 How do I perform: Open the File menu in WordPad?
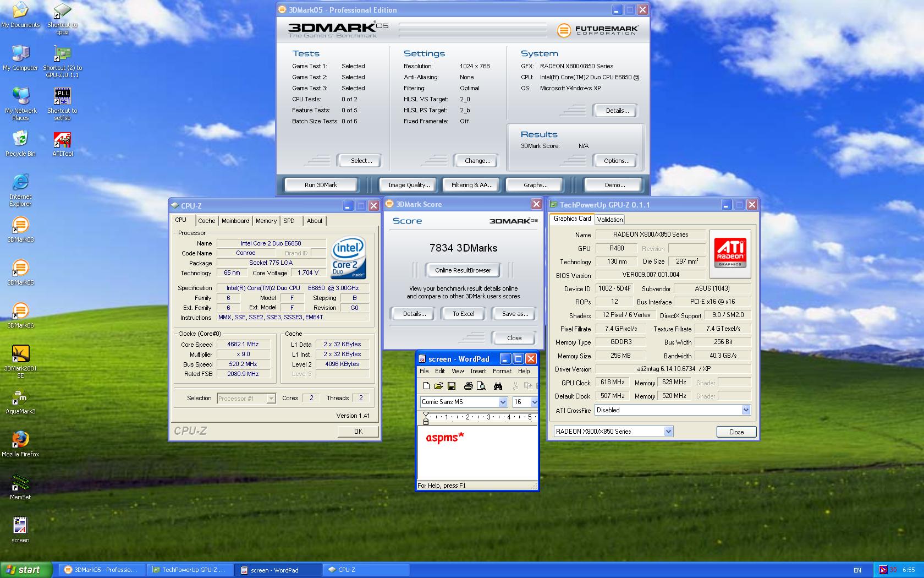(424, 371)
